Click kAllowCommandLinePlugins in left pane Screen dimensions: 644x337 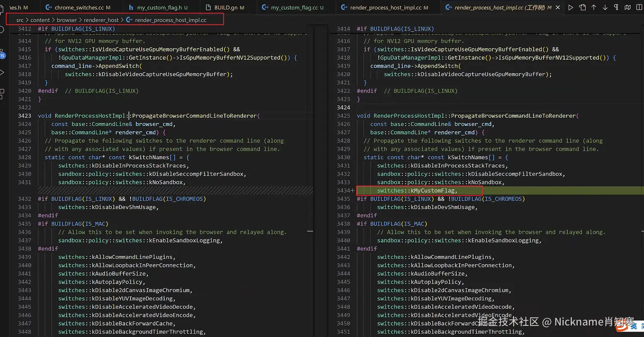point(132,257)
